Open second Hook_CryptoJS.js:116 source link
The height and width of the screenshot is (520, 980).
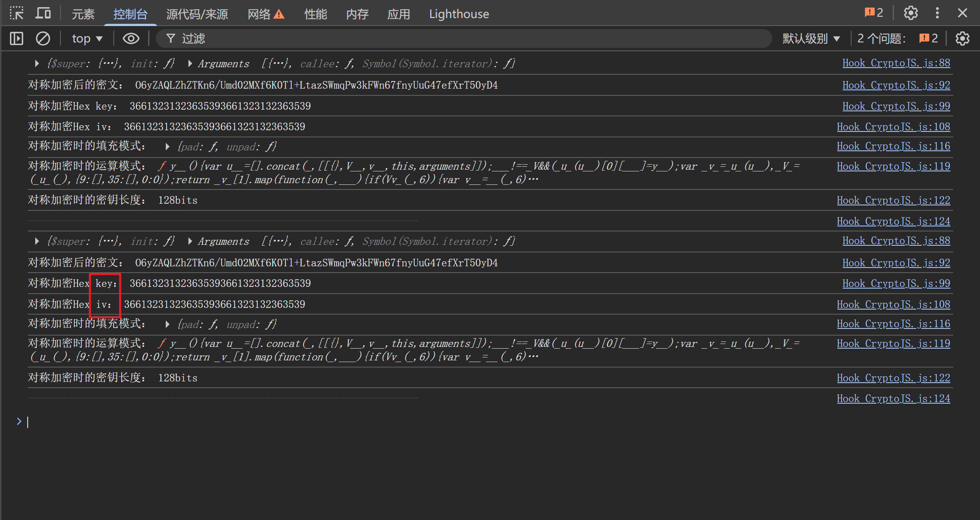tap(894, 324)
